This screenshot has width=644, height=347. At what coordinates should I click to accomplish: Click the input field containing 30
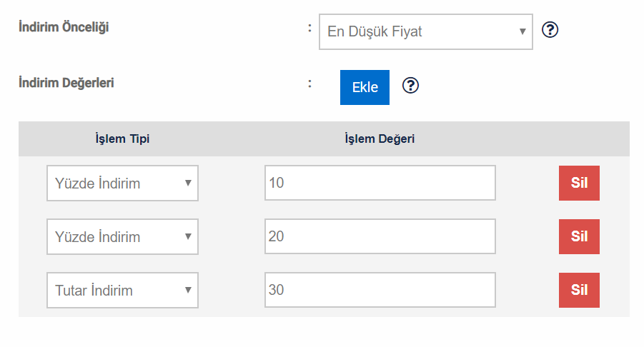coord(380,290)
